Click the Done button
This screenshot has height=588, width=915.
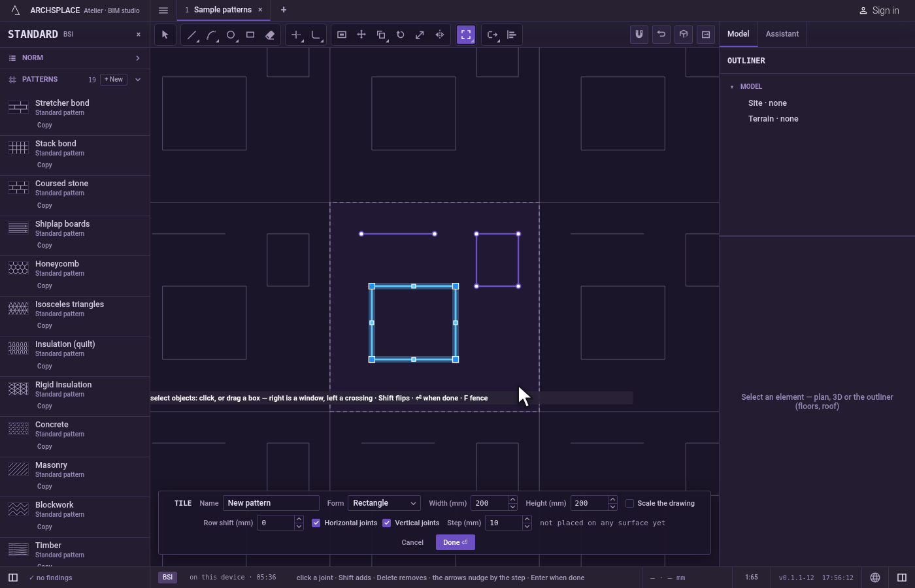click(456, 542)
